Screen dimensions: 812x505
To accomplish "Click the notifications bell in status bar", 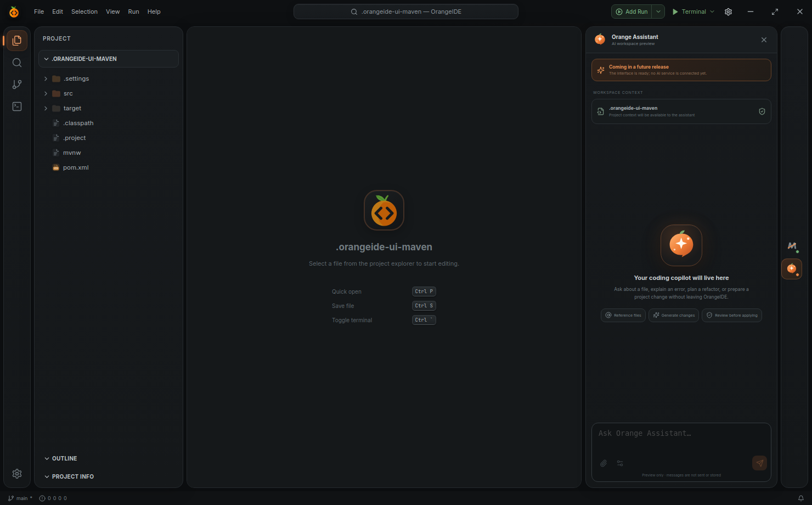I will [801, 498].
